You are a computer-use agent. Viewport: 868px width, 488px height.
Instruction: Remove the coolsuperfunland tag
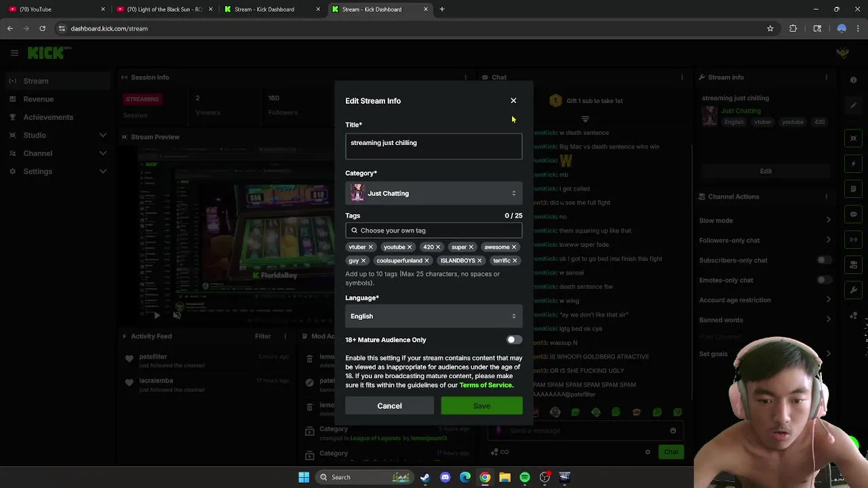click(x=427, y=261)
